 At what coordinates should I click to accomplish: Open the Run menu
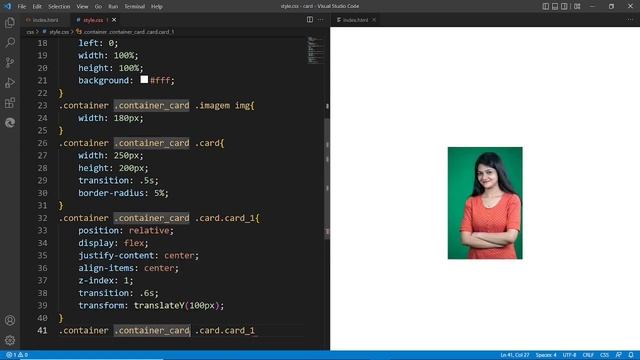113,7
